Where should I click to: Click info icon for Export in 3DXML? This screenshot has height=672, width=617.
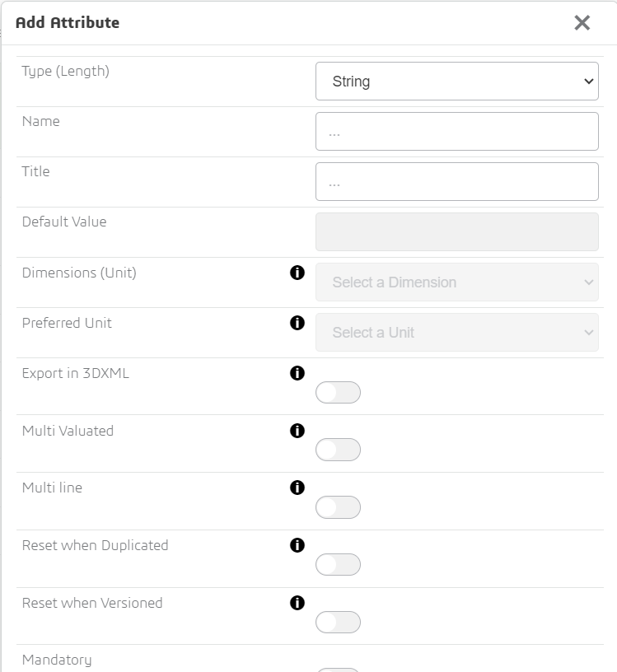coord(297,373)
